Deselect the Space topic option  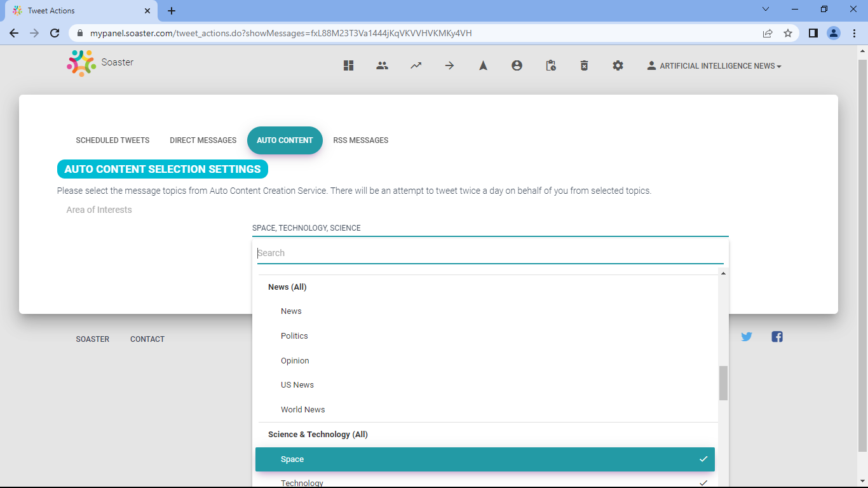coord(485,459)
